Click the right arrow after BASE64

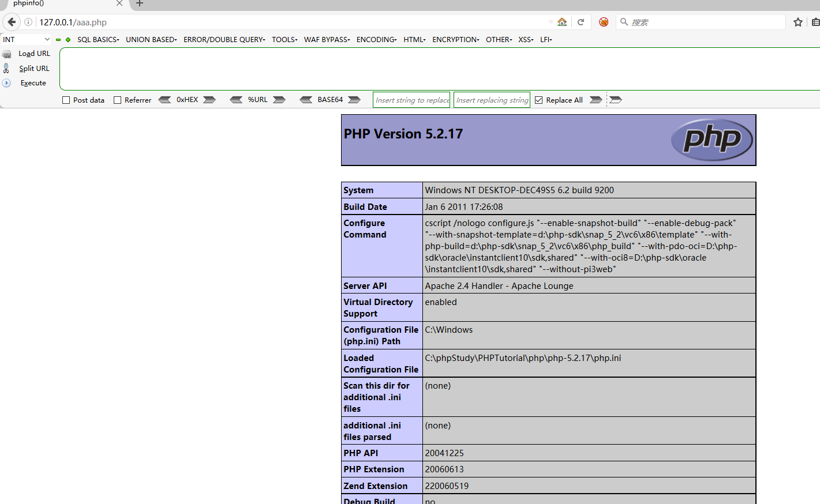(354, 100)
